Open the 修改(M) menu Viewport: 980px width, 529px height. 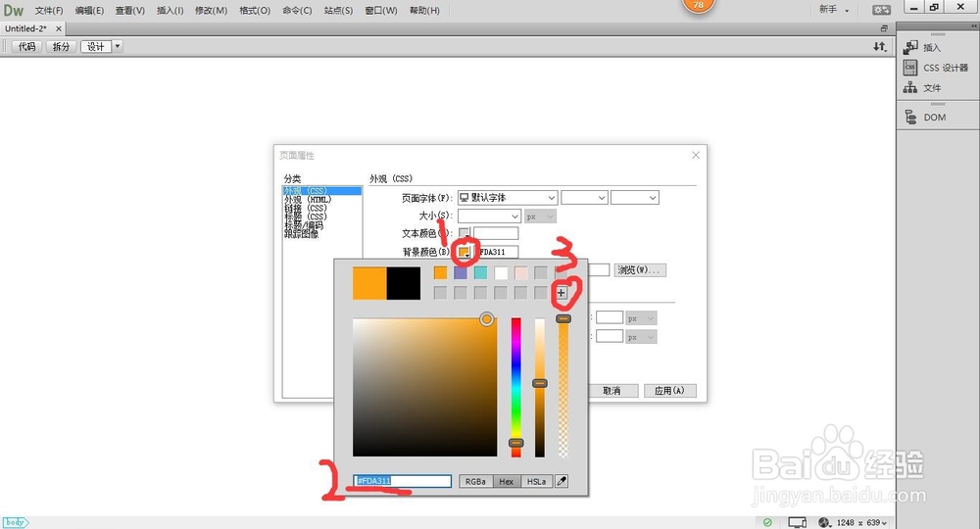coord(212,10)
